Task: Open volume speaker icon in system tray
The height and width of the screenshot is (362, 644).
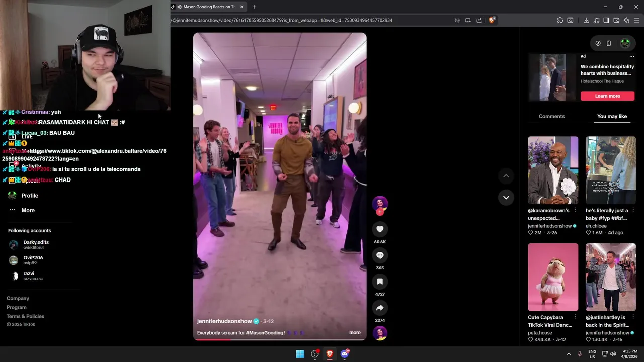Action: coord(613,354)
